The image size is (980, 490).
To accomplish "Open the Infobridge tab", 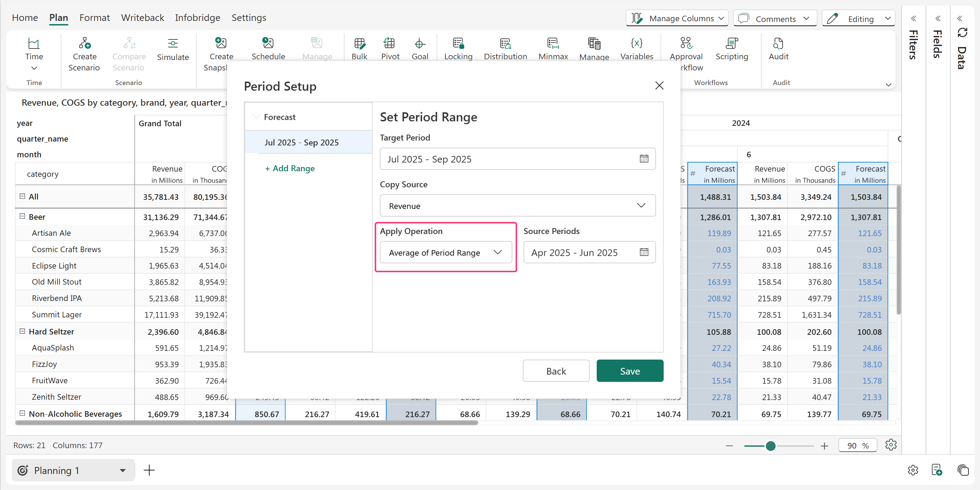I will click(x=197, y=17).
